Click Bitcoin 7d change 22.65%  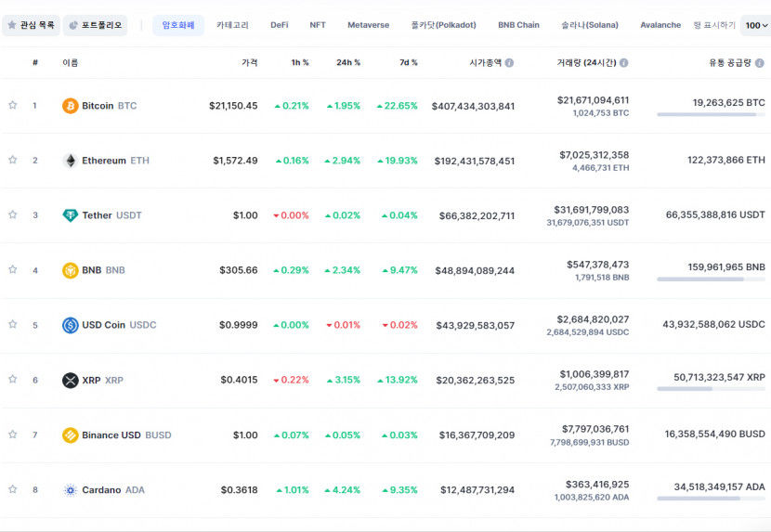397,106
